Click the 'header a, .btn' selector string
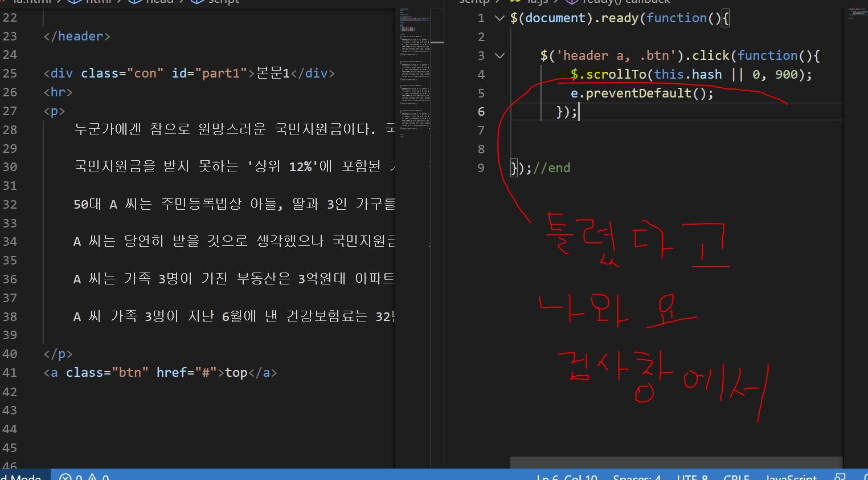Viewport: 868px width, 480px height. click(x=616, y=56)
